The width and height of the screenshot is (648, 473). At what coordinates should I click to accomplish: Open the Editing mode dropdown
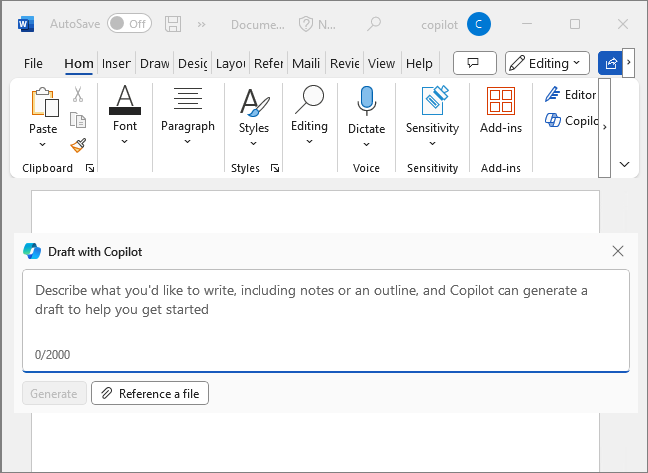547,63
